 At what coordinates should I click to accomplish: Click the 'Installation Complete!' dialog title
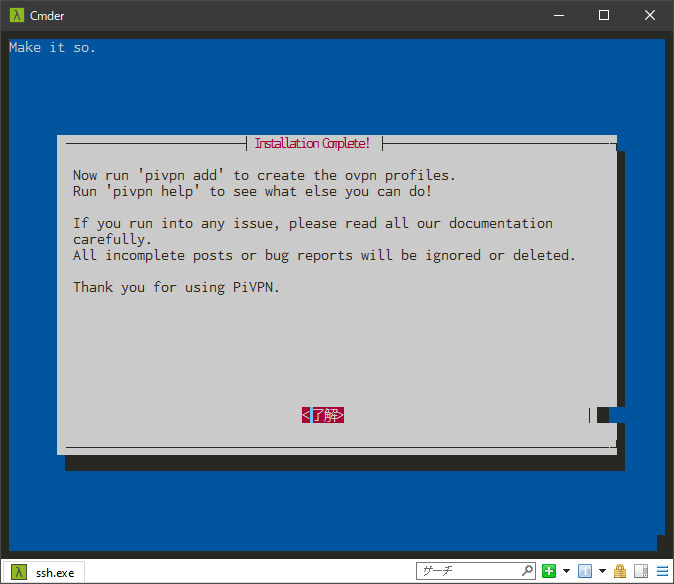(x=312, y=143)
